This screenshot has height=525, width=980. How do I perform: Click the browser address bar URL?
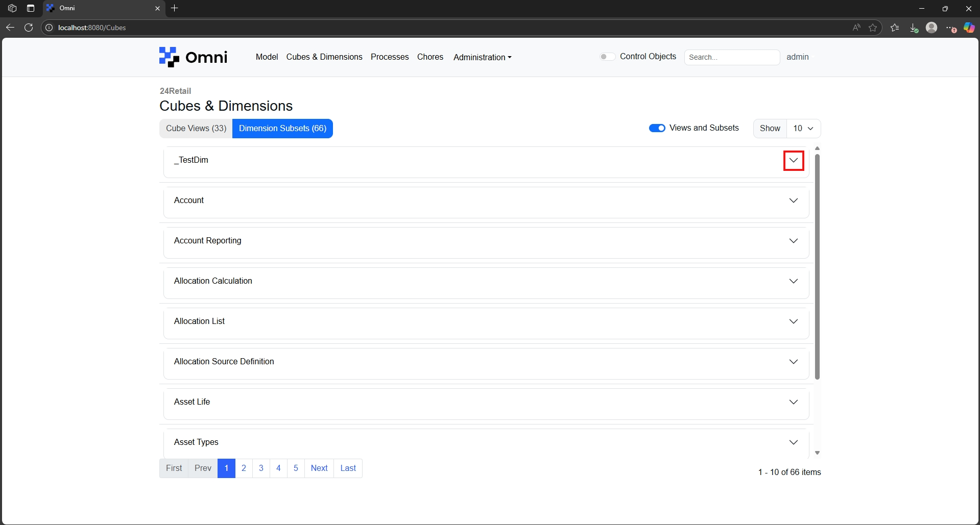pyautogui.click(x=92, y=28)
